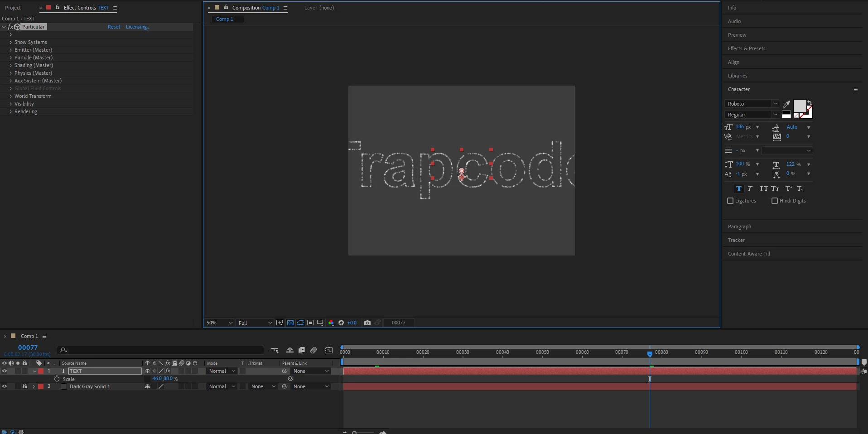Click the TEXT layer name field
The image size is (868, 434).
pos(105,371)
